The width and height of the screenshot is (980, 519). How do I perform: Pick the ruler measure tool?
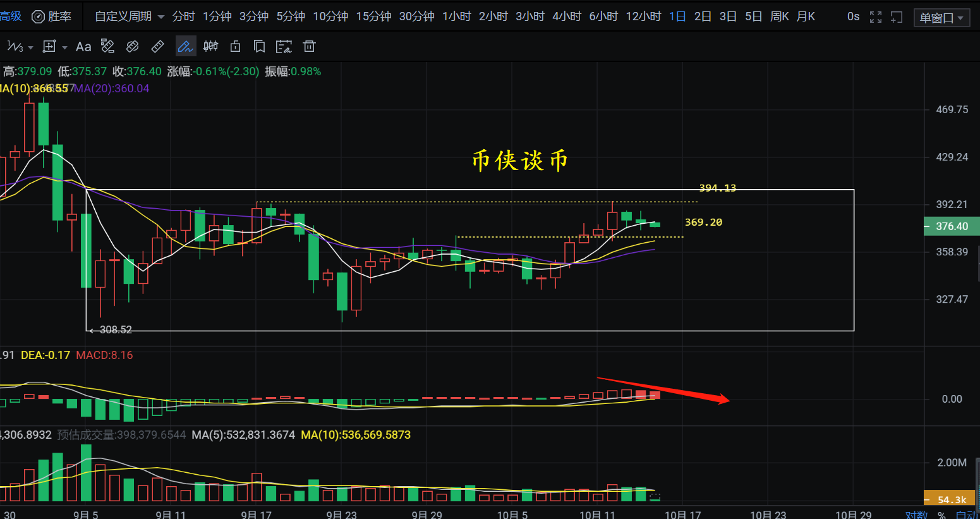[157, 46]
